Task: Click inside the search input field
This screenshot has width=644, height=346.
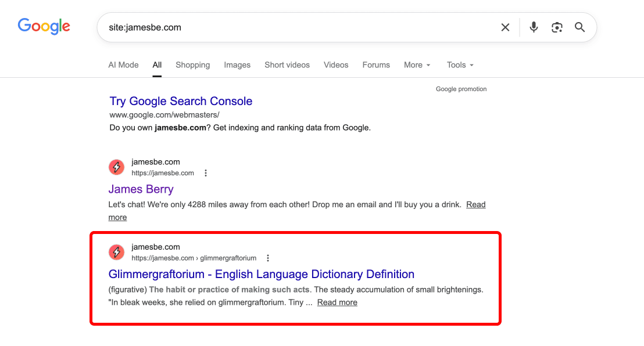Action: coord(262,27)
